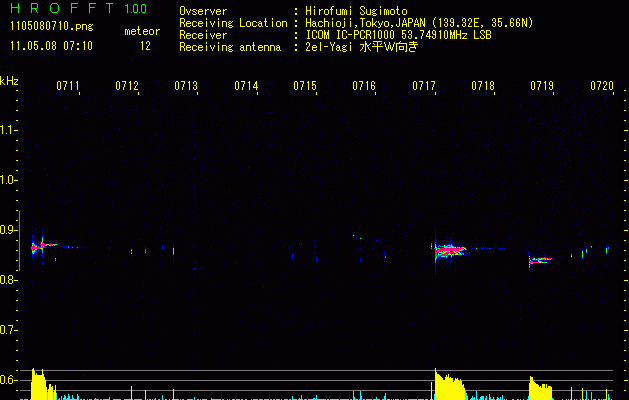The width and height of the screenshot is (629, 400).
Task: Click the 0718 time axis label
Action: point(483,86)
